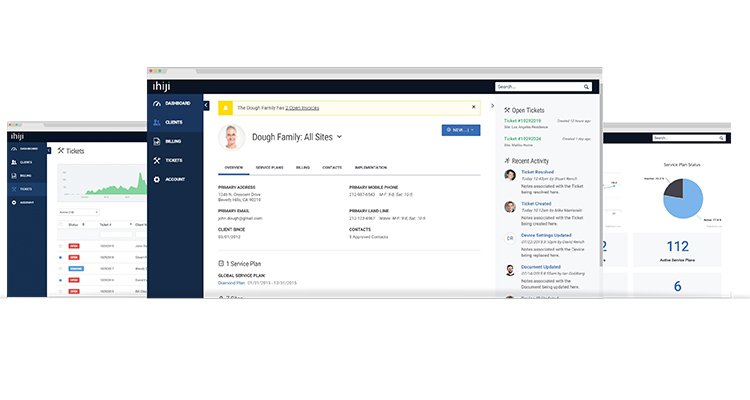The width and height of the screenshot is (750, 400).
Task: Collapse sidebar in left Tickets window
Action: pyautogui.click(x=49, y=151)
